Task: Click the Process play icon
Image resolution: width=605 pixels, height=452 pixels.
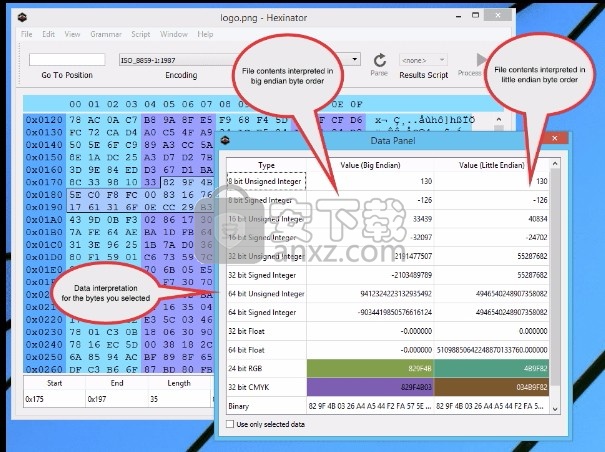Action: tap(480, 60)
